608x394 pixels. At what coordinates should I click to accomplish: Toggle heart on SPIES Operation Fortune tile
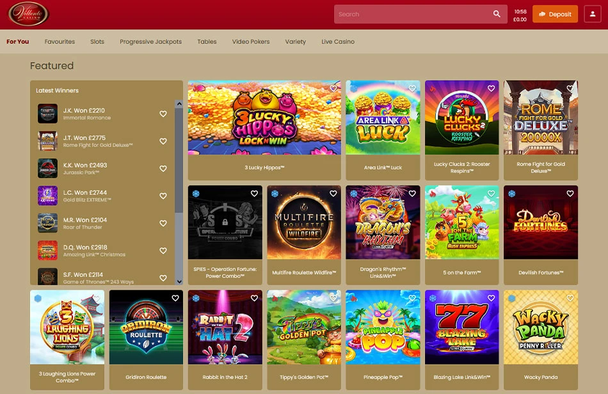pyautogui.click(x=254, y=193)
